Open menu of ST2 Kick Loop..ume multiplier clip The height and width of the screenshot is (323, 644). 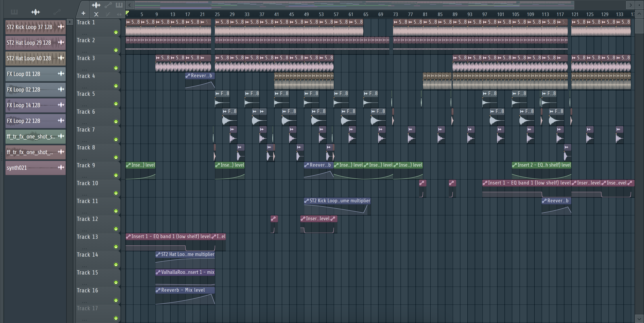click(x=307, y=201)
